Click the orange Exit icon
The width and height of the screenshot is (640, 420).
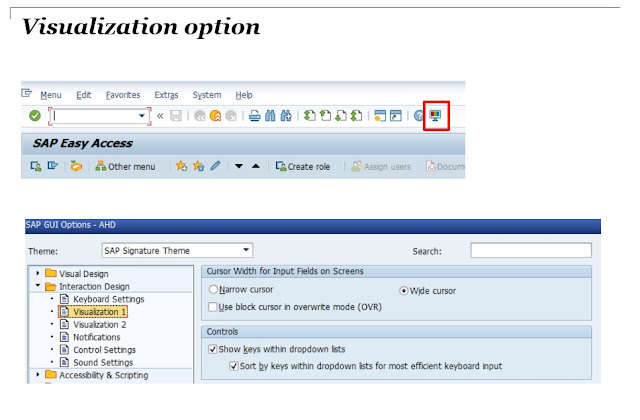tap(215, 116)
